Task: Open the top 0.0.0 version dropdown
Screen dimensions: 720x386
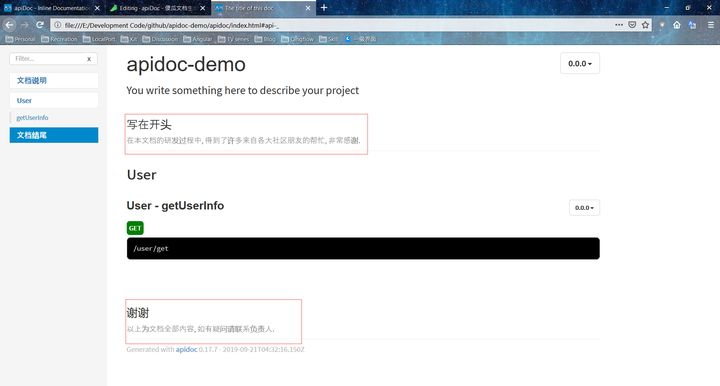Action: pyautogui.click(x=580, y=63)
